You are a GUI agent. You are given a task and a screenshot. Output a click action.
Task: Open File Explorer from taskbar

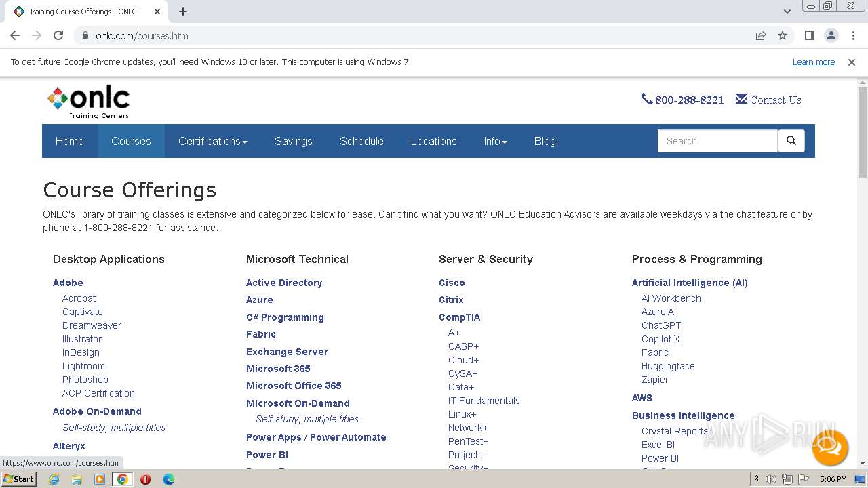77,479
